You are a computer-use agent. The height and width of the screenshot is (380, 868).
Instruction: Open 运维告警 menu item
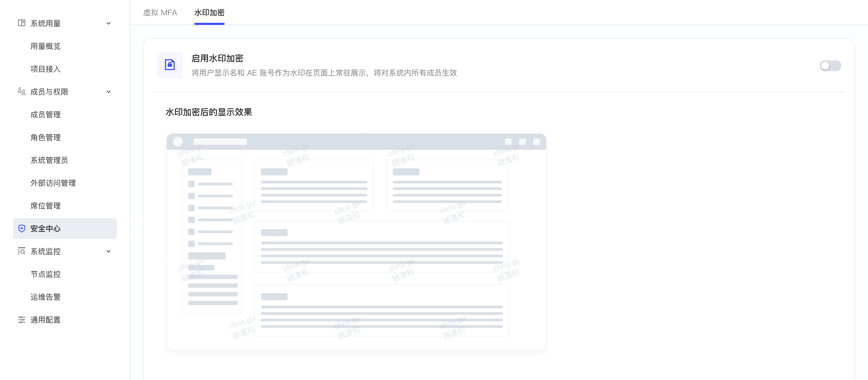pyautogui.click(x=46, y=297)
